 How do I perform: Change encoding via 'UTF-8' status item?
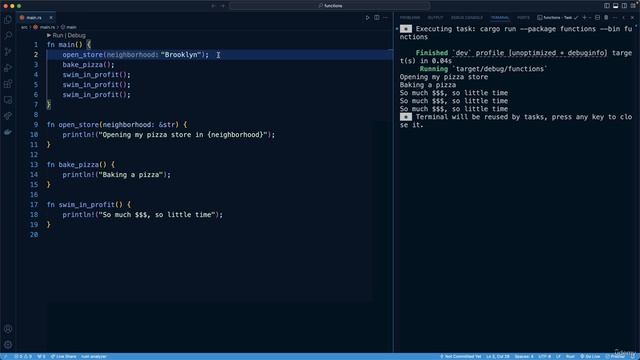pos(544,356)
